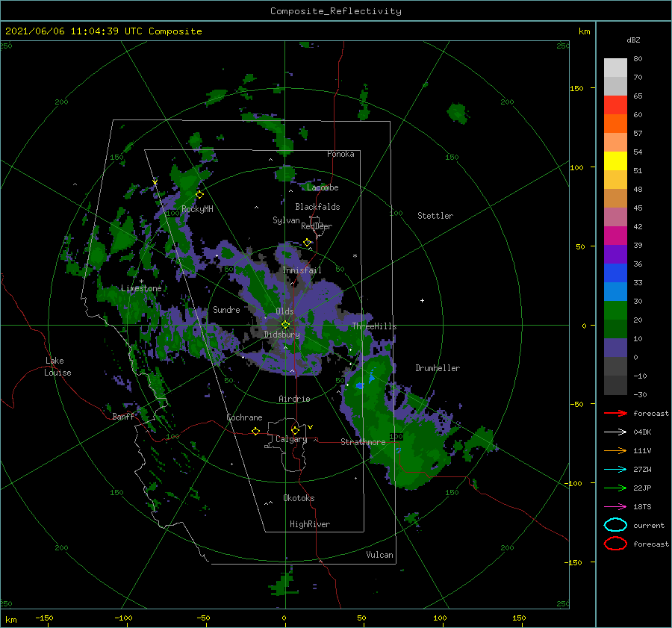Click the Banff label
This screenshot has width=672, height=628.
(x=123, y=417)
